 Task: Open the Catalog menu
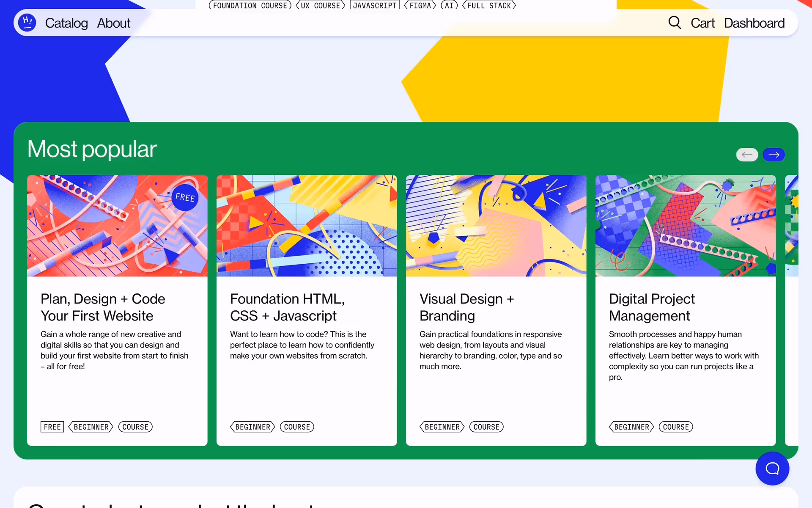coord(66,23)
